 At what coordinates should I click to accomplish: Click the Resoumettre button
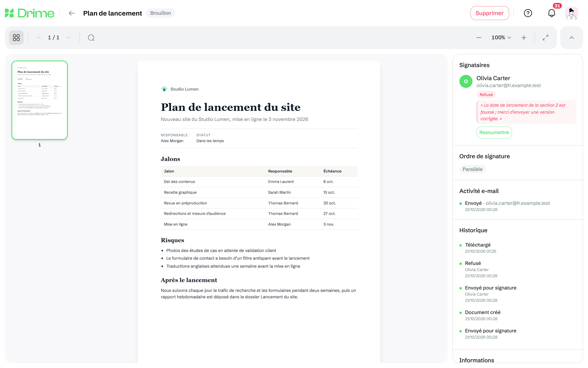[x=494, y=132]
